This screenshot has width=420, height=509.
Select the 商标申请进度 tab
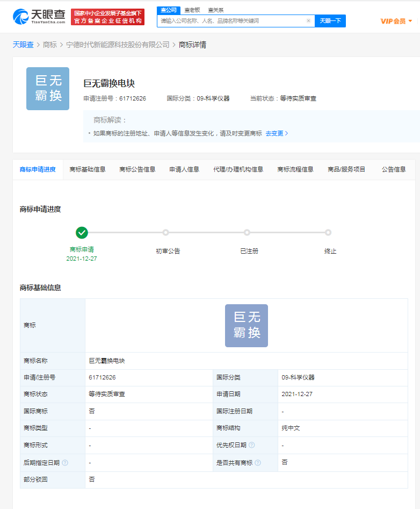(38, 169)
